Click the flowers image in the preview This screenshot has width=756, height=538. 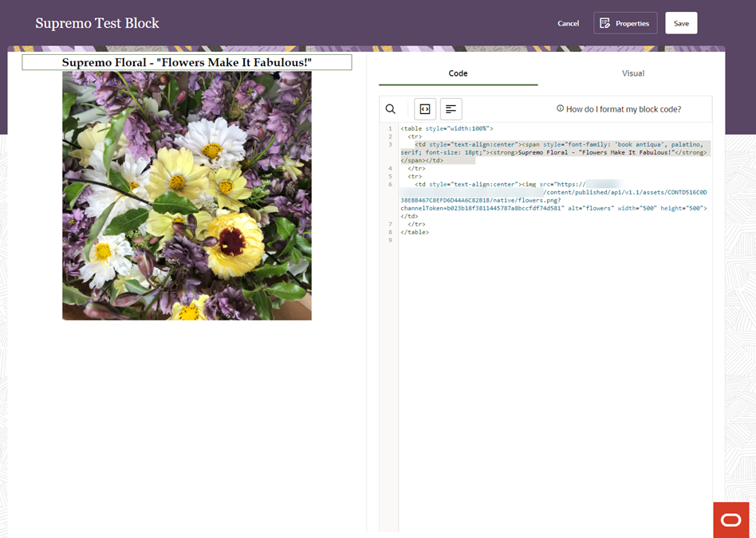click(x=187, y=196)
